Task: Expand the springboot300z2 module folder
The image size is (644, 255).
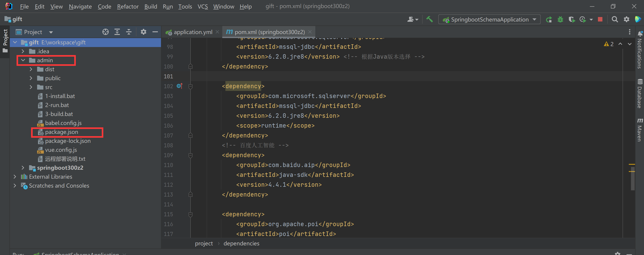Action: click(23, 168)
